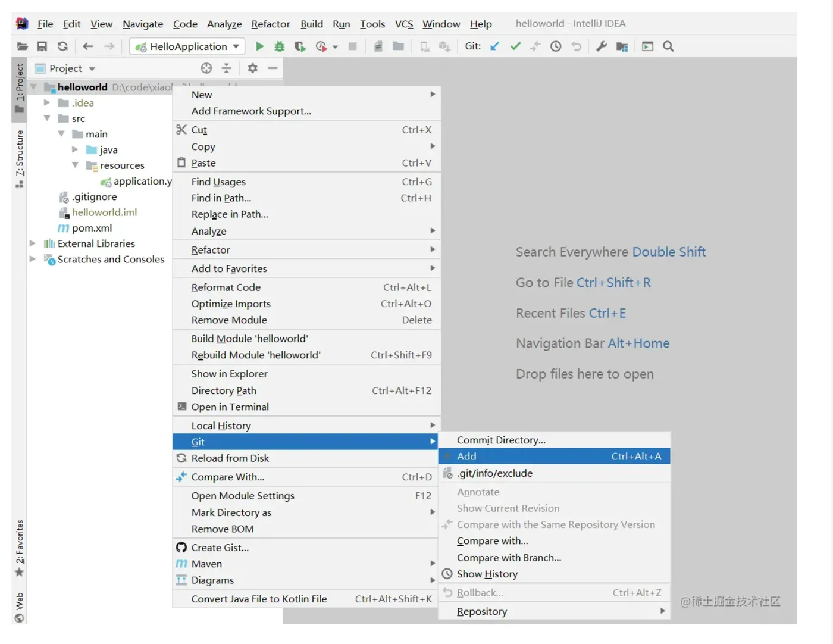
Task: Click the IntelliJ IDEA logo icon
Action: [x=22, y=24]
